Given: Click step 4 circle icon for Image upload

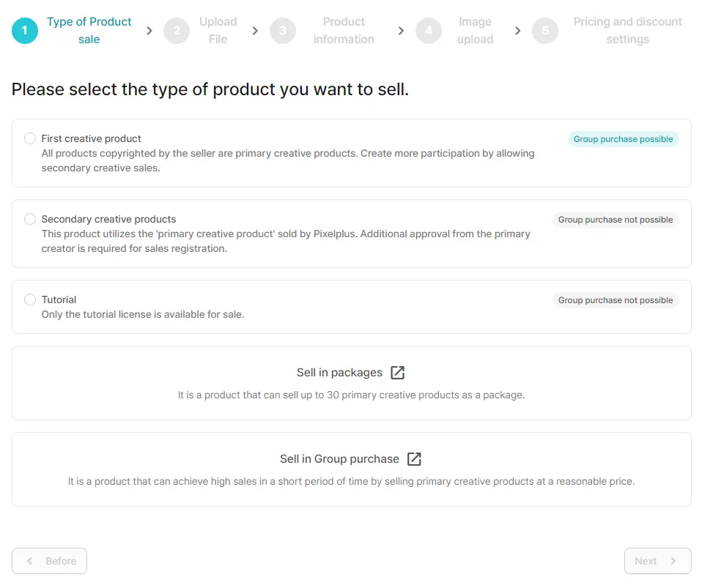Looking at the screenshot, I should tap(429, 31).
